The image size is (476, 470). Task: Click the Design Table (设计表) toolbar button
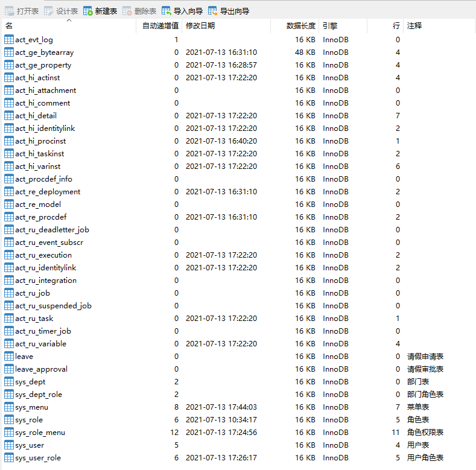(x=61, y=11)
